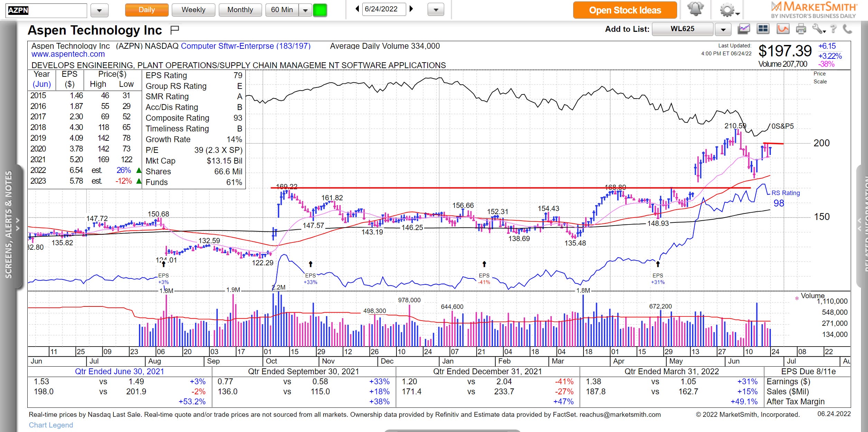
Task: Open www.aspentech.com link
Action: [x=68, y=54]
